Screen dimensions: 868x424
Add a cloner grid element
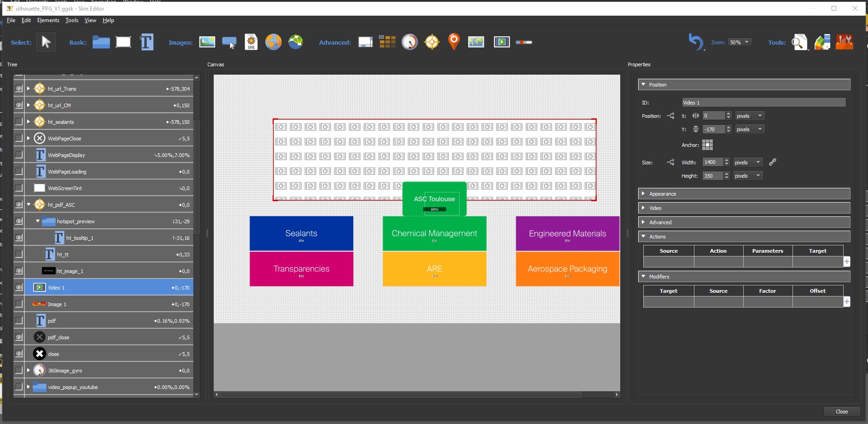click(387, 42)
